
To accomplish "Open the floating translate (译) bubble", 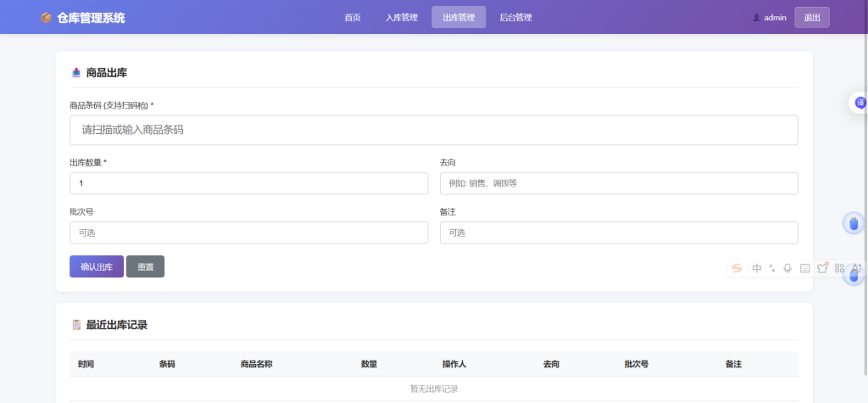I will 860,103.
